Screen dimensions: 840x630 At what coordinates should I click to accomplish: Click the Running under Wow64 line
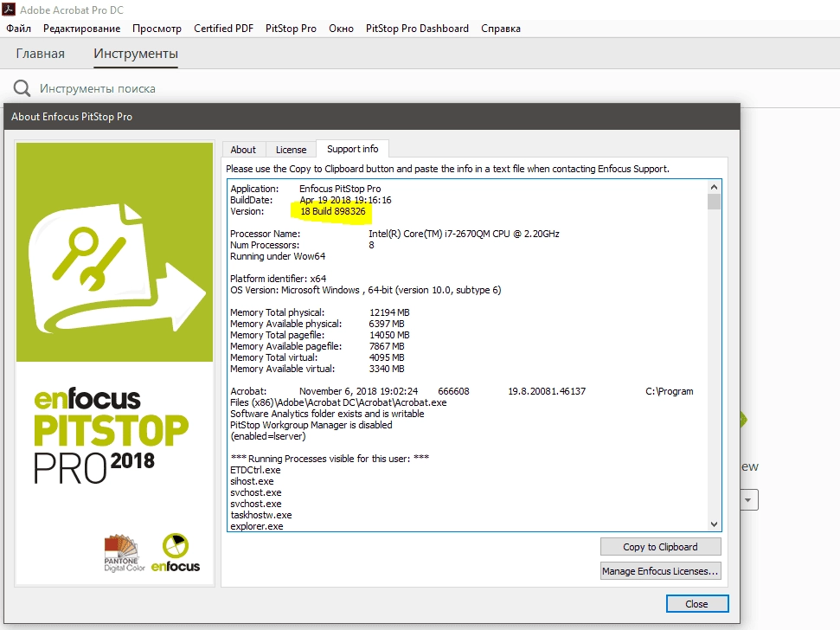pos(278,256)
